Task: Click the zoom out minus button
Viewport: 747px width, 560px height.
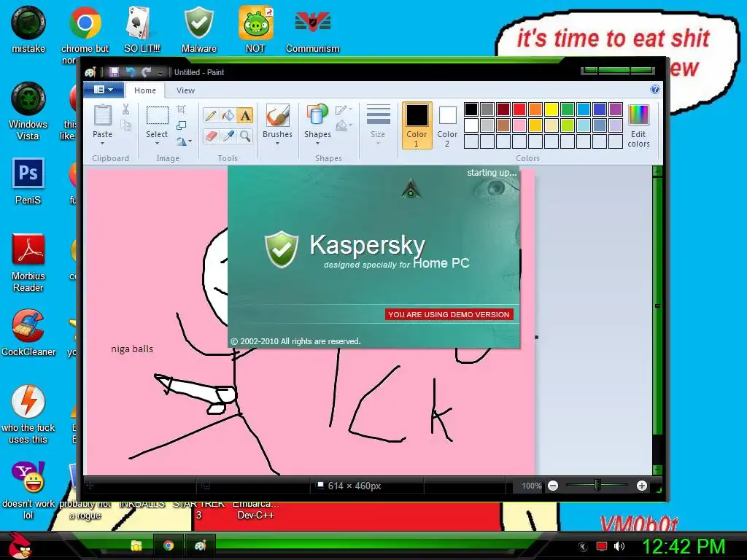Action: [x=553, y=486]
